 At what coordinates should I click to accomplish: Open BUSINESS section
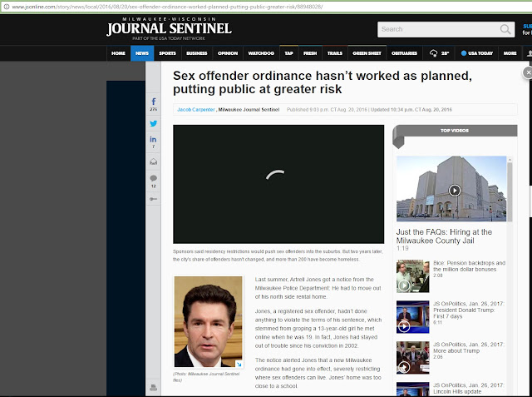(197, 53)
